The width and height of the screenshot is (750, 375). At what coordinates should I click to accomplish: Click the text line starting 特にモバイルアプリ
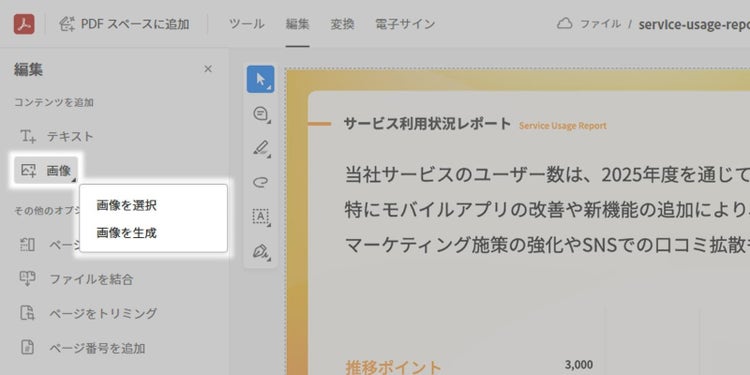[547, 210]
